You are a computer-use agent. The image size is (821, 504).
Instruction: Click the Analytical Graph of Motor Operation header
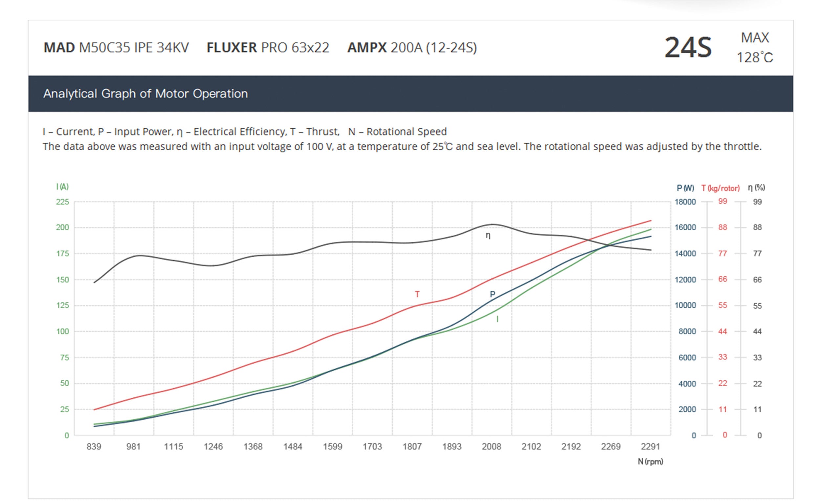click(x=145, y=94)
